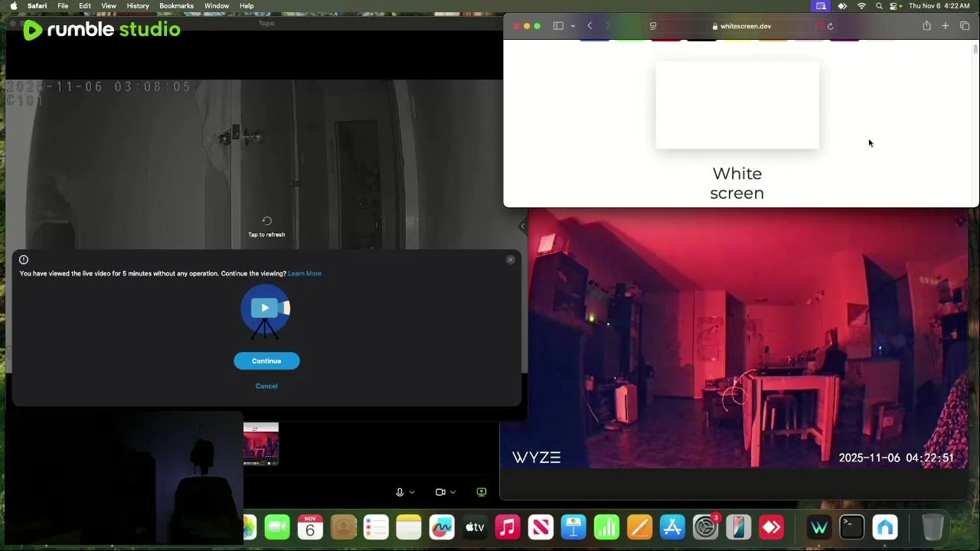Open the Window menu

pyautogui.click(x=217, y=6)
